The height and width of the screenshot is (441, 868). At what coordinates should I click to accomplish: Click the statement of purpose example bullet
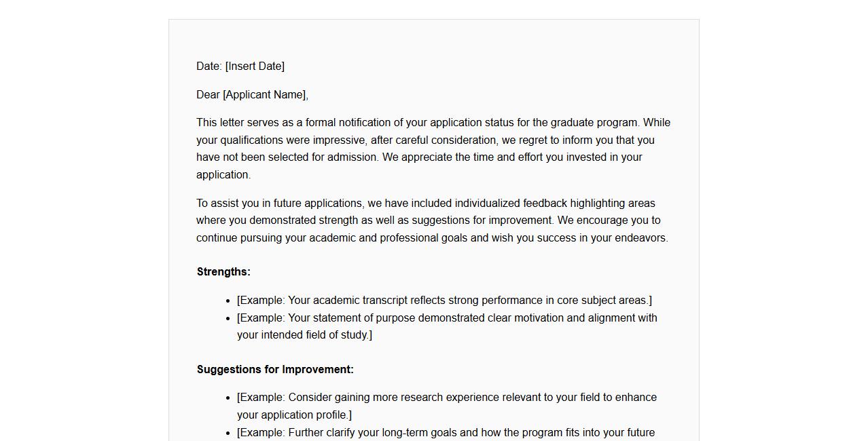[x=447, y=318]
